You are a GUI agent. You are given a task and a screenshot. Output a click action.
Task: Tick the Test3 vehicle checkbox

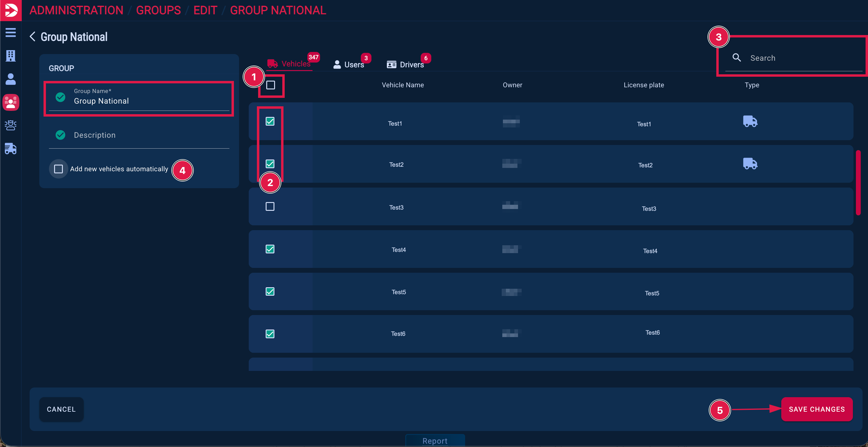(270, 207)
